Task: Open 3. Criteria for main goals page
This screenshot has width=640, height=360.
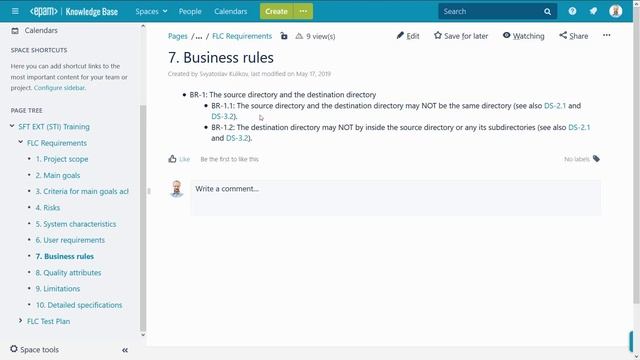Action: click(82, 191)
